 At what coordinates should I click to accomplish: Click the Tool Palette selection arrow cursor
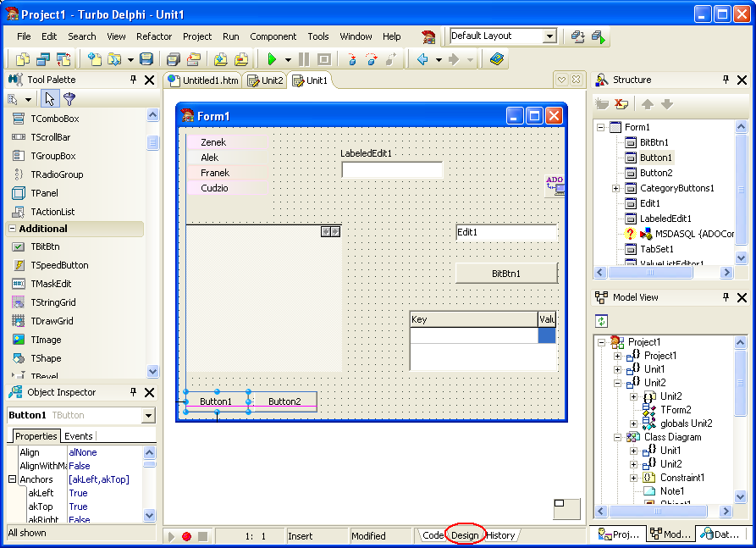click(x=50, y=99)
